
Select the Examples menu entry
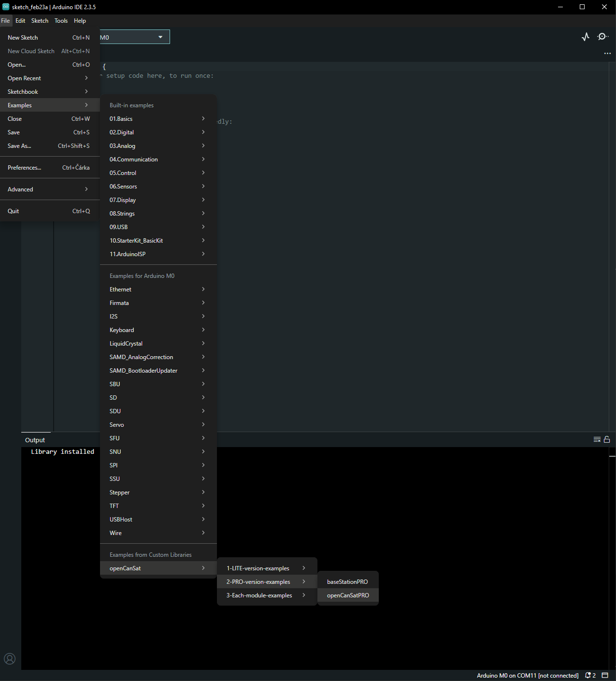(x=50, y=105)
